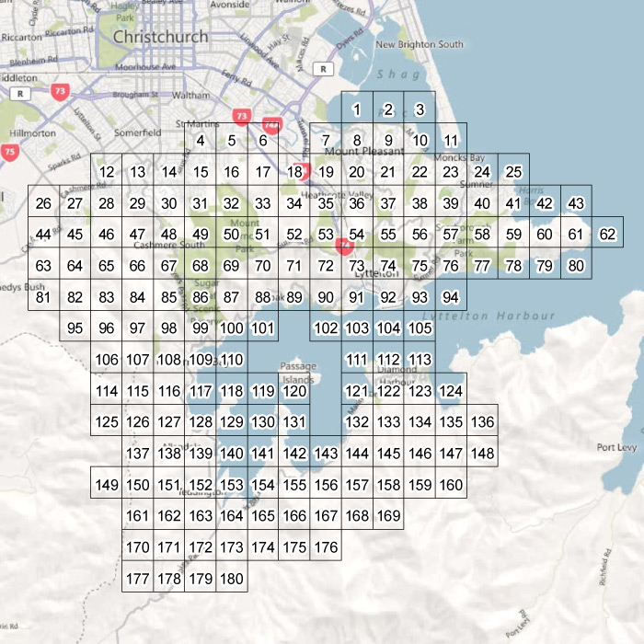Click grid cell 57

451,233
